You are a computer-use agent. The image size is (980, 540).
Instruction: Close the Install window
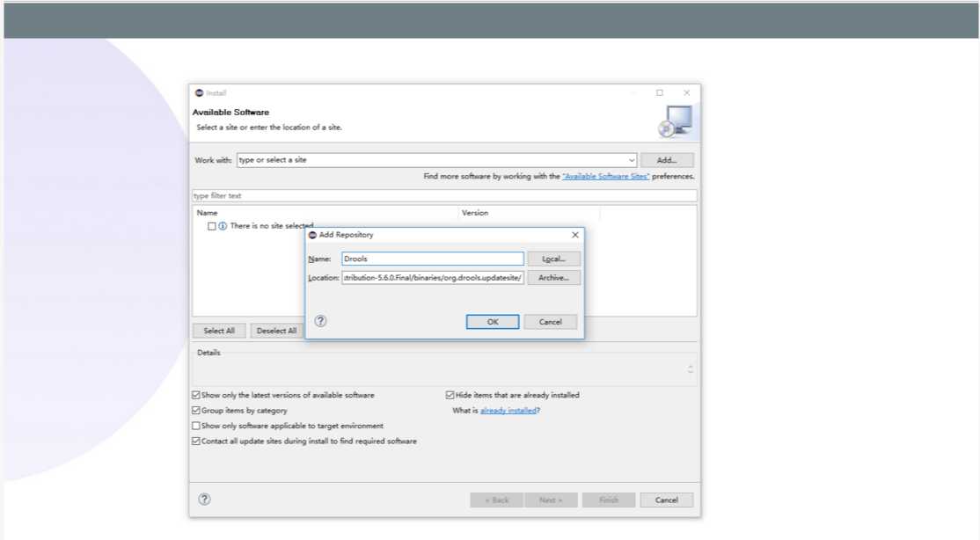point(687,92)
